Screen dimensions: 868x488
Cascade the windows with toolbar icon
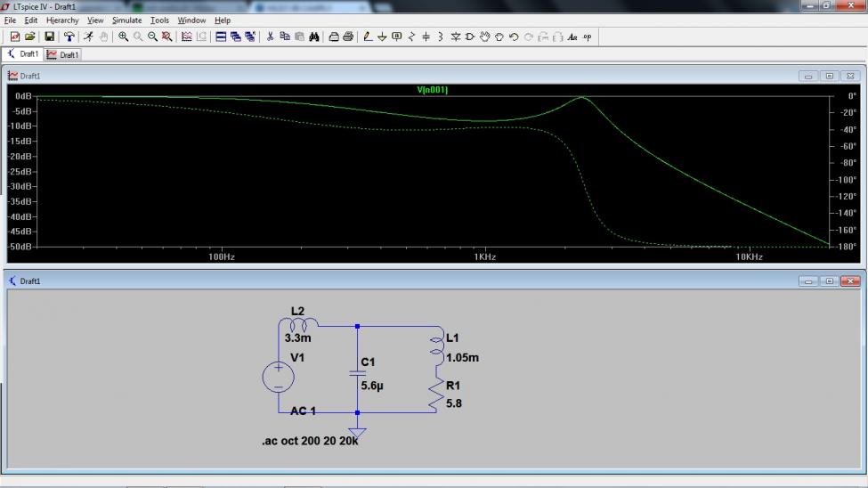(x=235, y=37)
